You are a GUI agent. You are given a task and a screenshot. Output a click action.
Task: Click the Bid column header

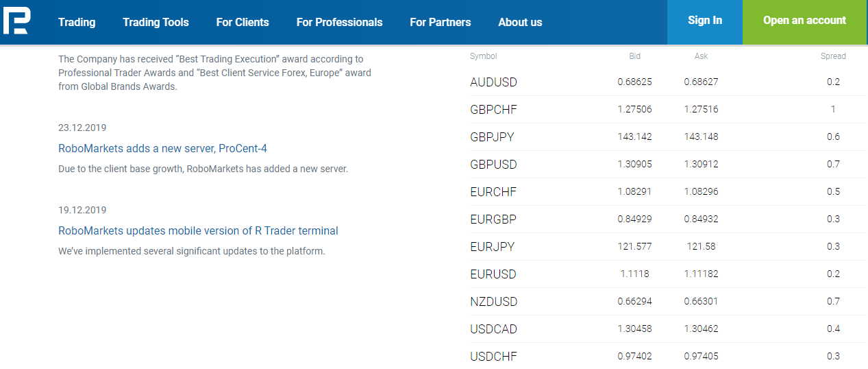[635, 56]
